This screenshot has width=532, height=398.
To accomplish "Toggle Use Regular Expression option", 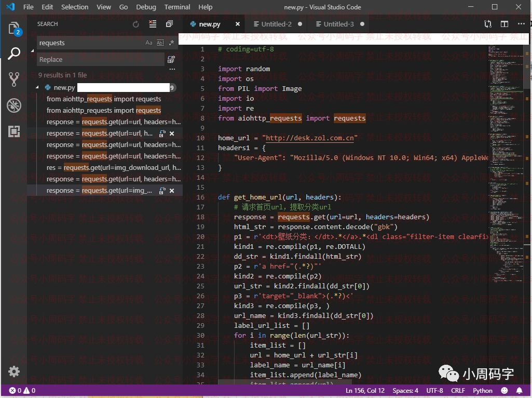I will (171, 43).
